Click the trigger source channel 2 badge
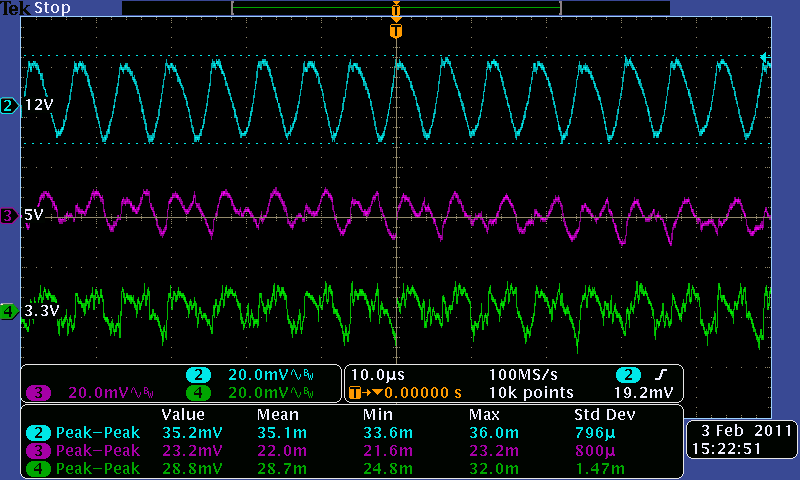The height and width of the screenshot is (480, 800). (629, 375)
